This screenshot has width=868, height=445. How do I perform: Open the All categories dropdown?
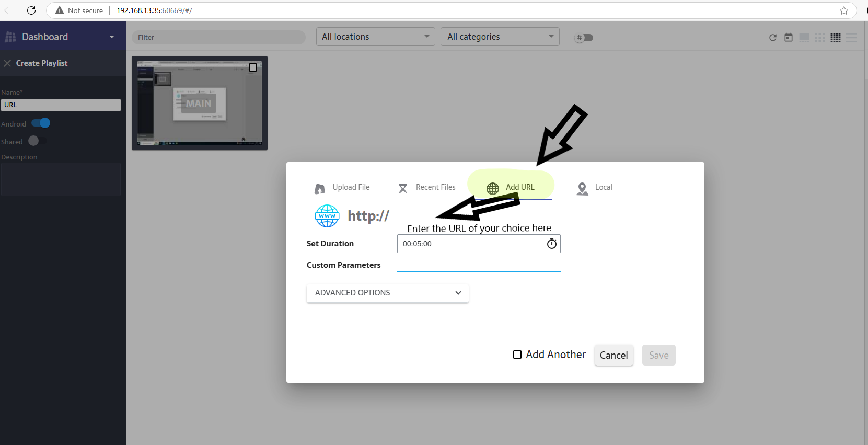pos(500,37)
